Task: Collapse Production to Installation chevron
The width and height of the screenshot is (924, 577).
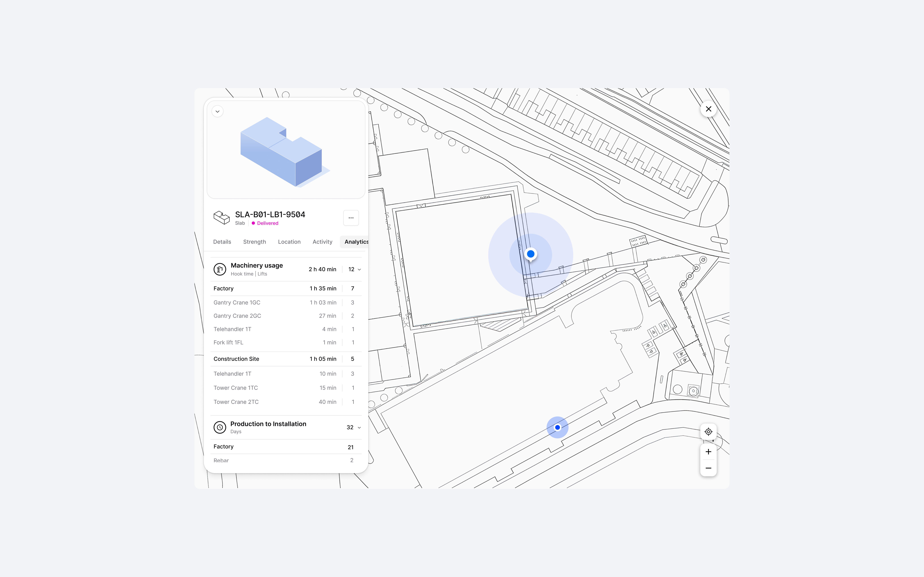Action: coord(359,428)
